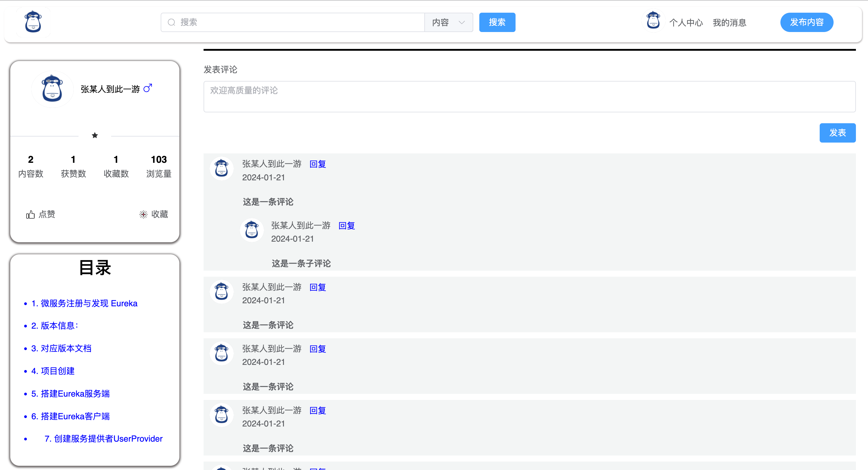Click the search magnifier icon
This screenshot has width=868, height=470.
tap(172, 22)
